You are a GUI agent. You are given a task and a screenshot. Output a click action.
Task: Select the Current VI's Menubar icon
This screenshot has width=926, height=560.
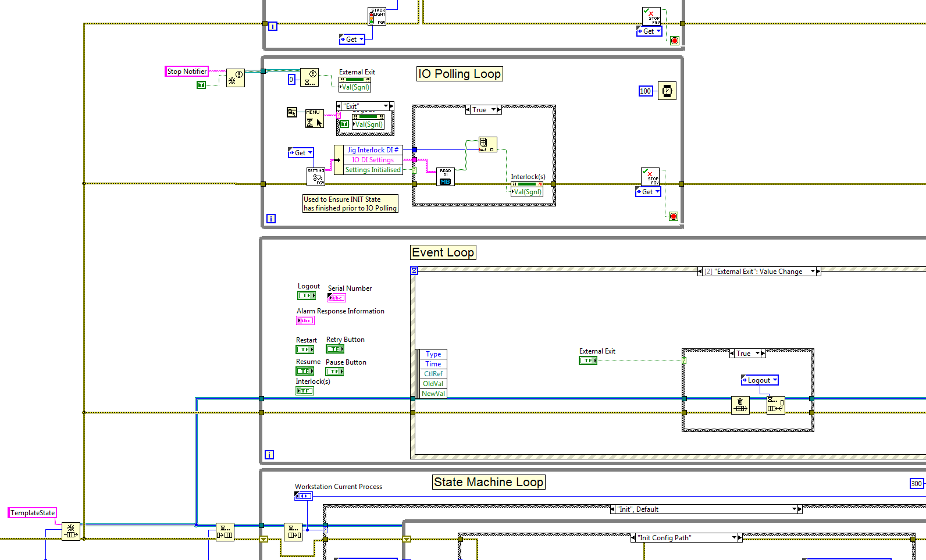pyautogui.click(x=292, y=112)
